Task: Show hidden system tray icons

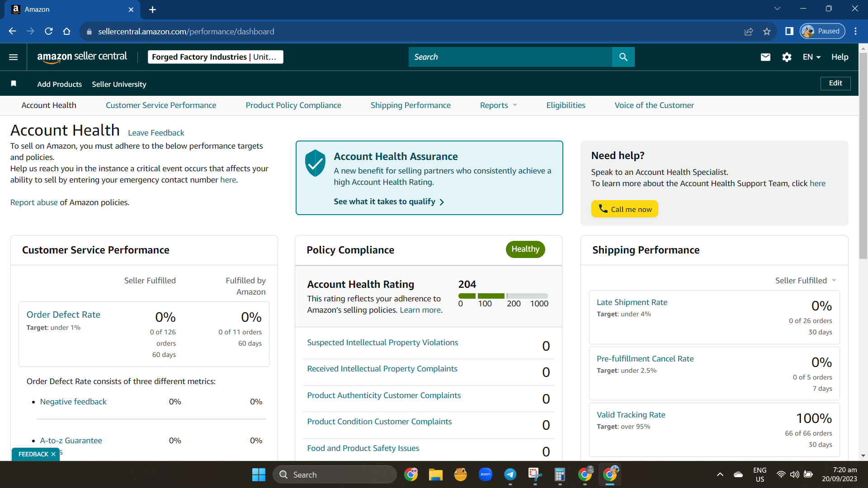Action: [x=720, y=474]
